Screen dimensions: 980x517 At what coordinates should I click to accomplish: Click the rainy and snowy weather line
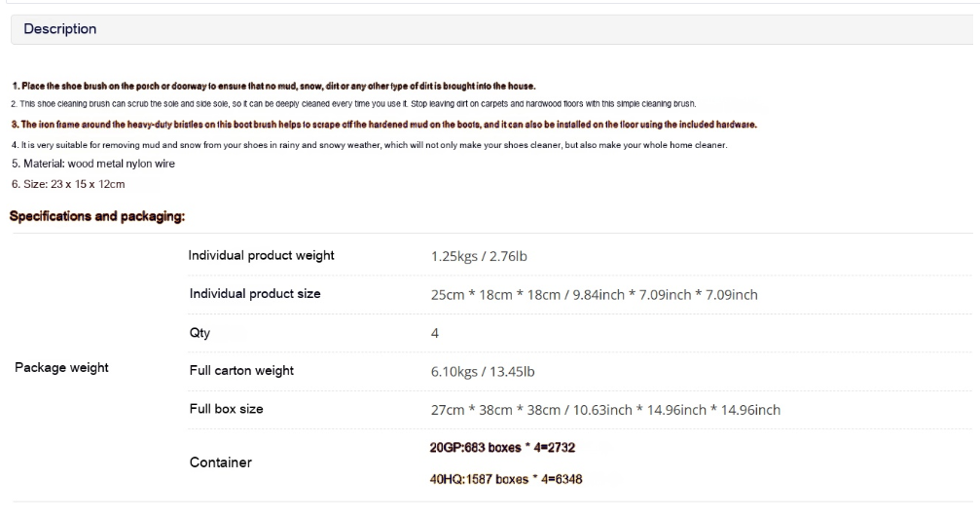(x=370, y=145)
